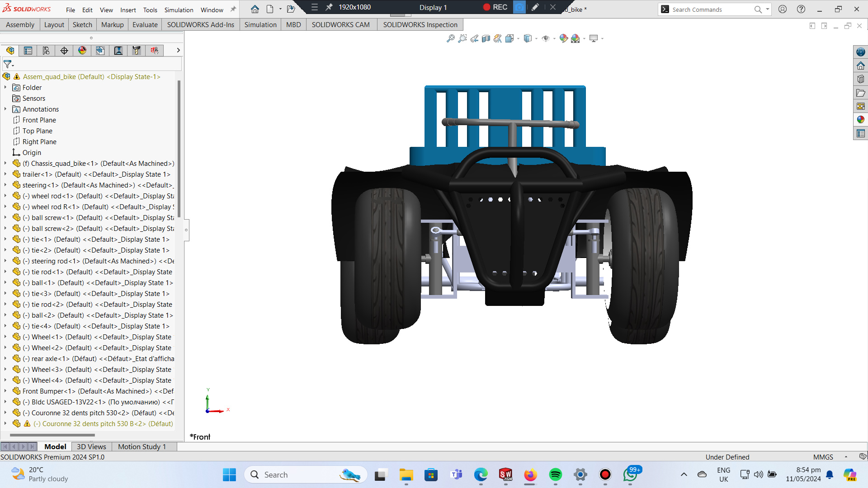Click the Edit Appearance icon

point(563,39)
